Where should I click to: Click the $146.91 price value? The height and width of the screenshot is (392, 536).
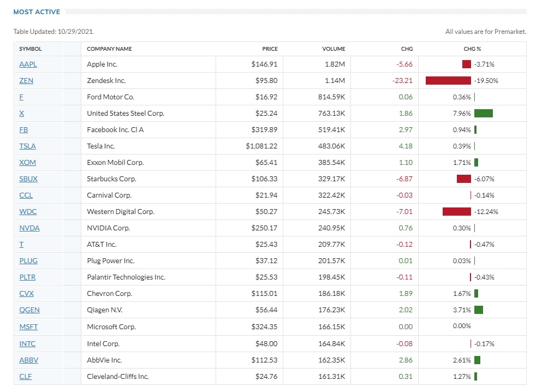264,64
